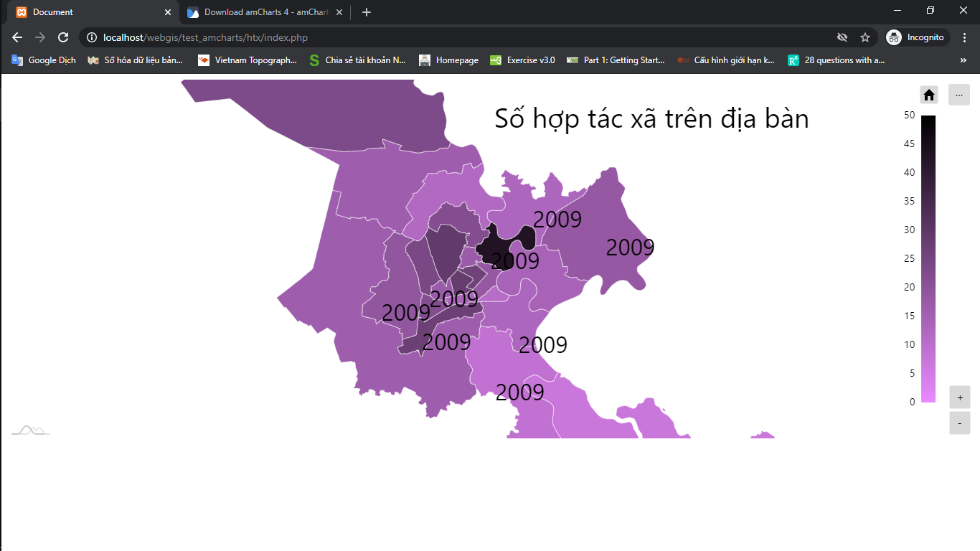Screen dimensions: 980x551
Task: Reload the page with the refresh icon
Action: click(63, 37)
